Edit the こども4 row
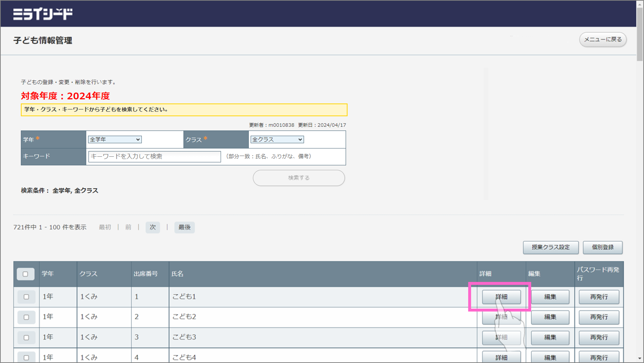 coord(550,357)
